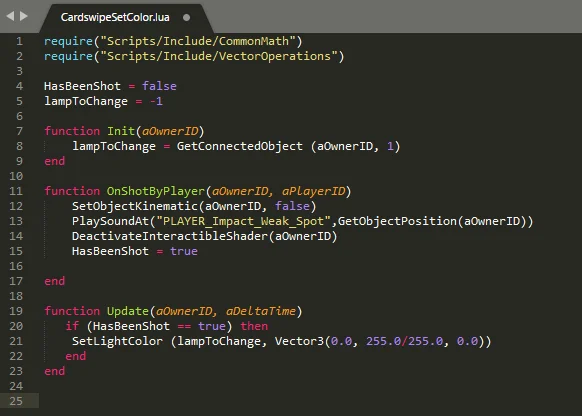Click the aDeltaTime parameter

click(x=261, y=311)
